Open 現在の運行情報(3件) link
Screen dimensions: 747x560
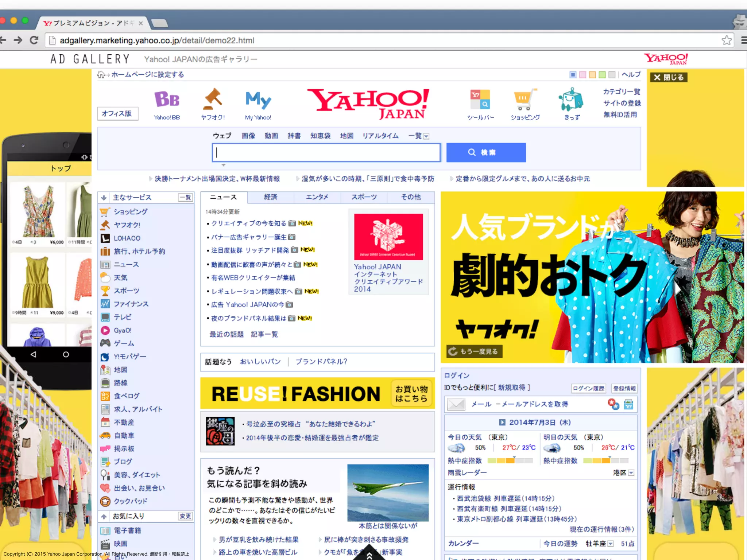click(x=602, y=529)
